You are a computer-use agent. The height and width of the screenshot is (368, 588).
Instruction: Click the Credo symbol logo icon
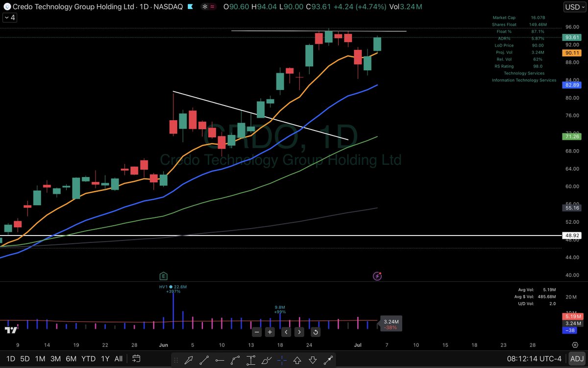point(6,7)
